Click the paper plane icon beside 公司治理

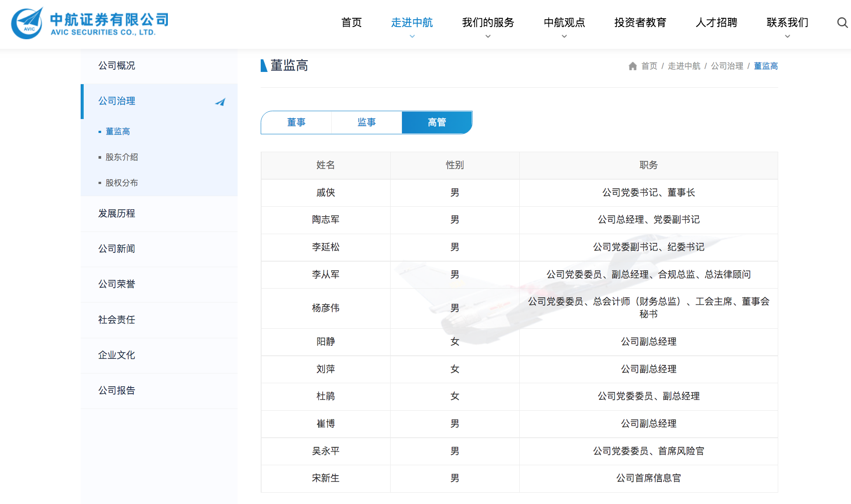click(x=220, y=102)
